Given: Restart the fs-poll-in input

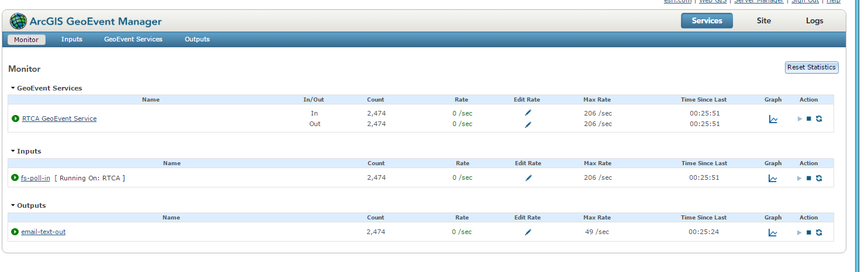Looking at the screenshot, I should pyautogui.click(x=819, y=178).
